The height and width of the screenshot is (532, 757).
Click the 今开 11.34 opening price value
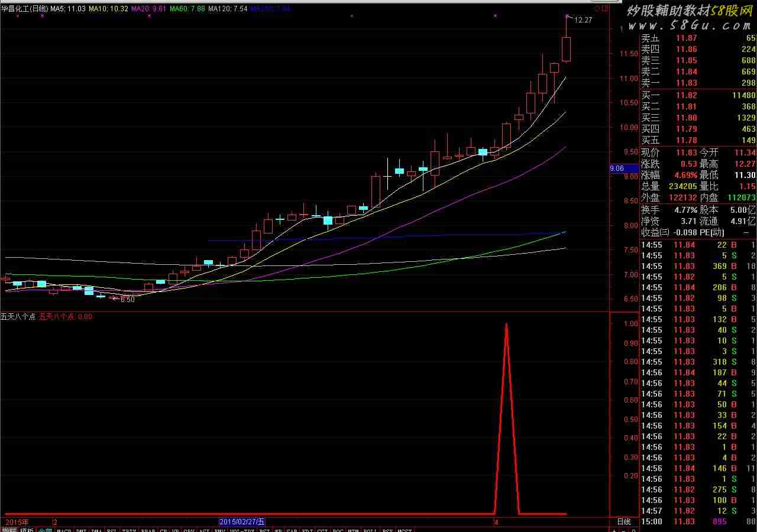(745, 153)
